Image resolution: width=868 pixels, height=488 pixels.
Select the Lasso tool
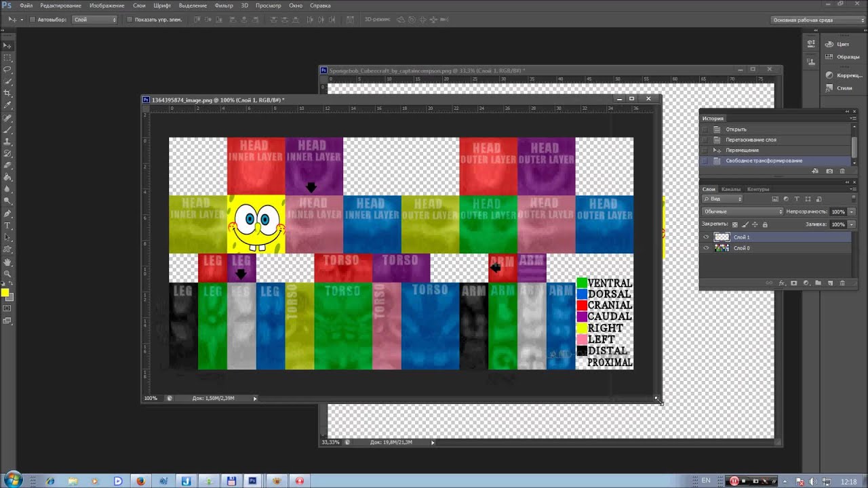(x=7, y=70)
